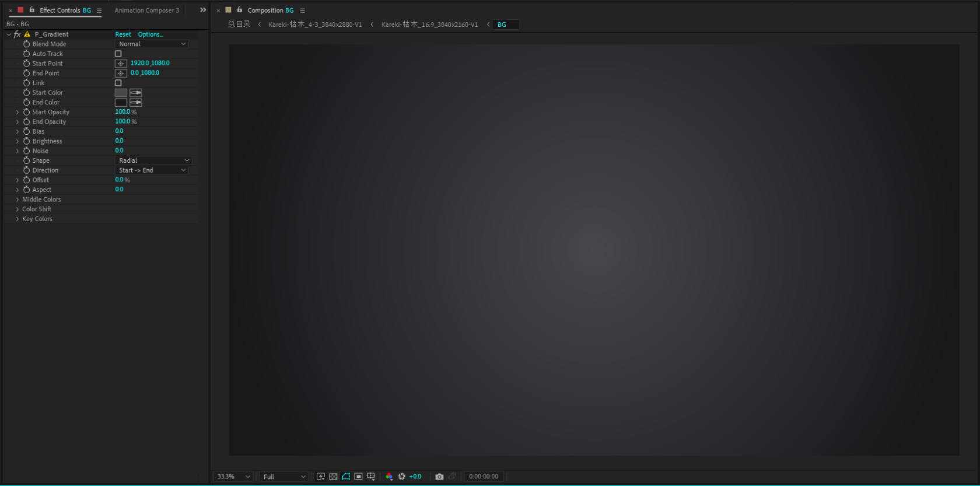This screenshot has width=980, height=486.
Task: Toggle the Auto Track stopwatch
Action: point(26,54)
